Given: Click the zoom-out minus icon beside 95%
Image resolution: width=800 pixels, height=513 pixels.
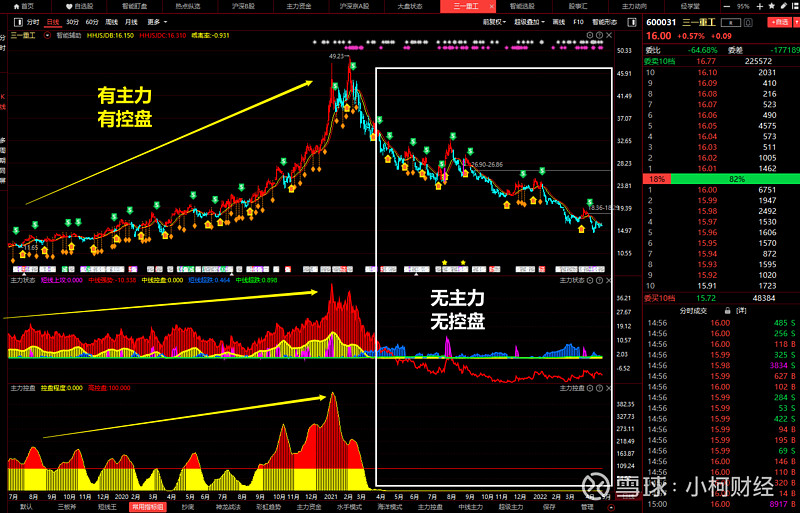Looking at the screenshot, I should pos(727,7).
